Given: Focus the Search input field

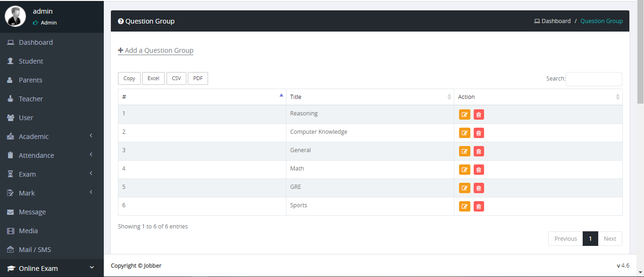Looking at the screenshot, I should click(594, 79).
